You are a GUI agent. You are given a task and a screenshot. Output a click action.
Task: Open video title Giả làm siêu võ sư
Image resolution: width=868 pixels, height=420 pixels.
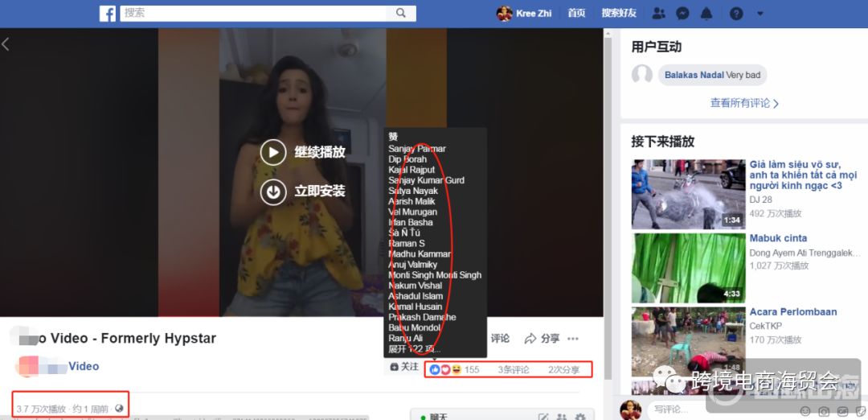tap(803, 175)
